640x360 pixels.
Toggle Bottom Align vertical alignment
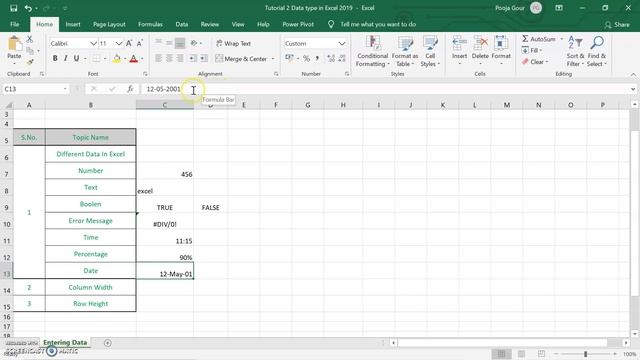click(180, 43)
